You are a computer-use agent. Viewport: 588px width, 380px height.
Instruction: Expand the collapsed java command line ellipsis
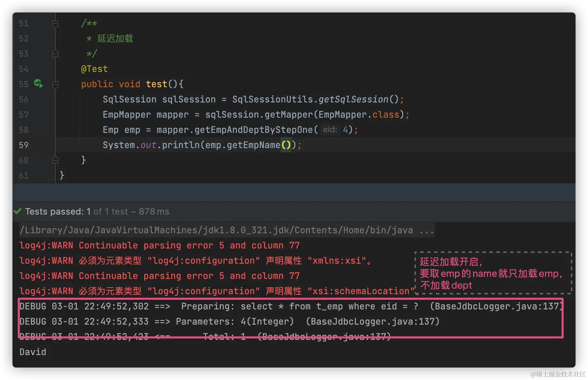point(426,230)
